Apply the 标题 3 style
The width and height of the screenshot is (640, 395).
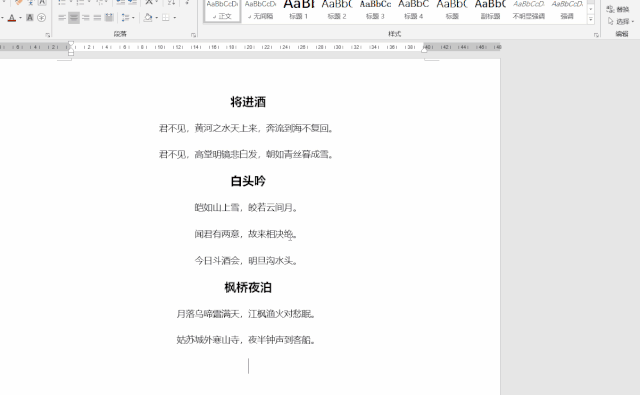point(375,10)
